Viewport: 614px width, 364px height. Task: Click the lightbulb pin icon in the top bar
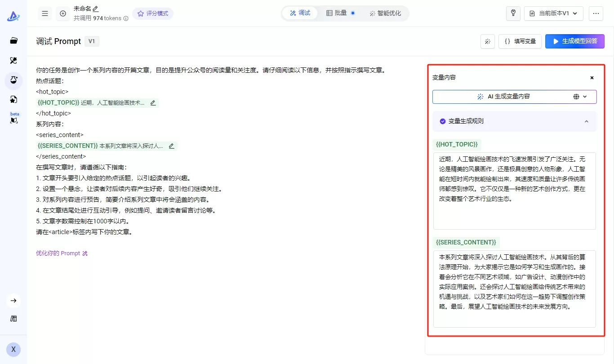click(x=513, y=13)
